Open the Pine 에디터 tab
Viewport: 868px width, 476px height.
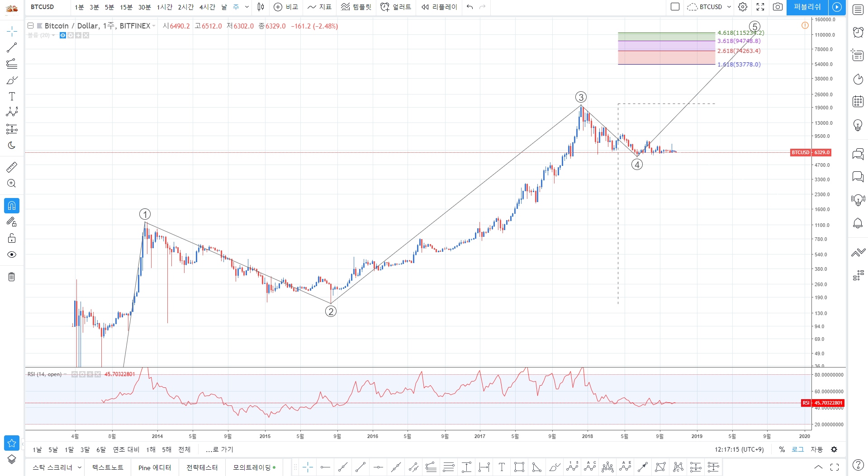point(155,467)
